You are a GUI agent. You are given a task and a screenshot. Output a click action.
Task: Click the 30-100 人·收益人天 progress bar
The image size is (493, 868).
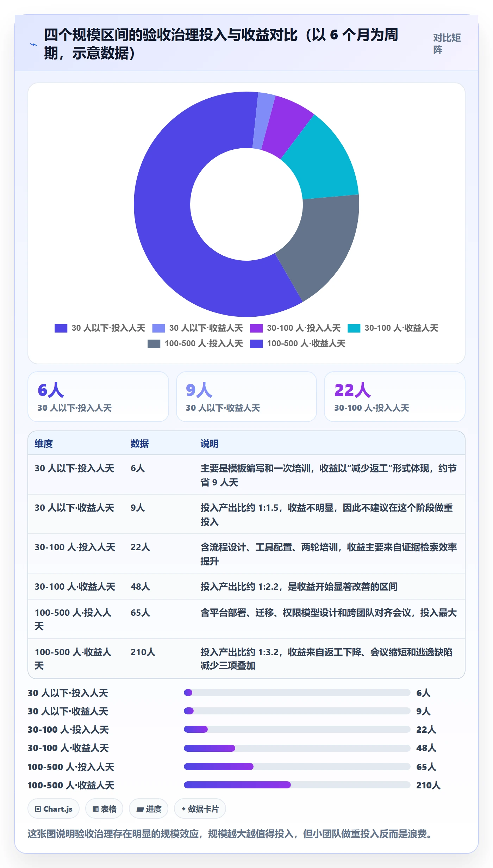(x=297, y=748)
